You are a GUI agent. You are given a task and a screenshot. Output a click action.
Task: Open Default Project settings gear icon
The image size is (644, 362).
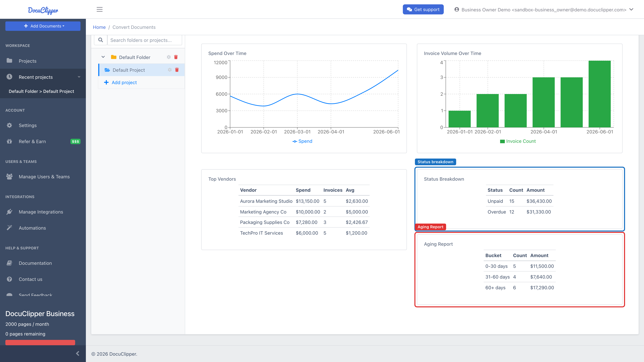(170, 70)
